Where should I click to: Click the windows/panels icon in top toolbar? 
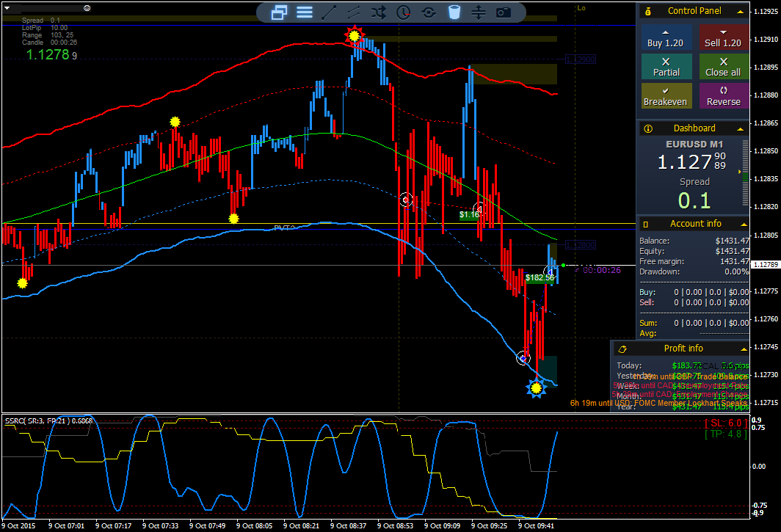click(x=279, y=12)
